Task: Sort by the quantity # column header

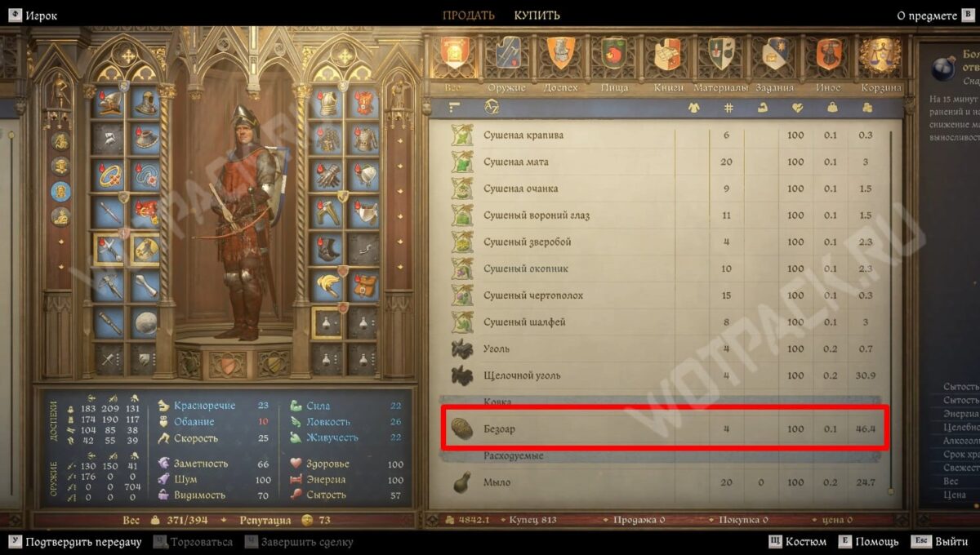Action: (728, 108)
